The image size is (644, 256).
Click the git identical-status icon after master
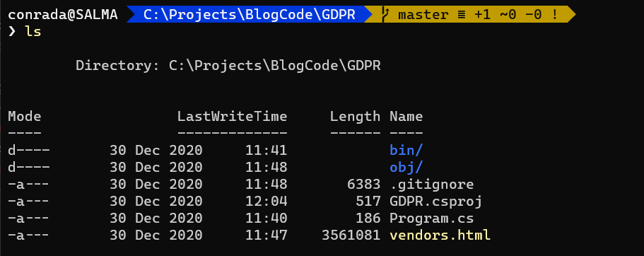tap(461, 15)
